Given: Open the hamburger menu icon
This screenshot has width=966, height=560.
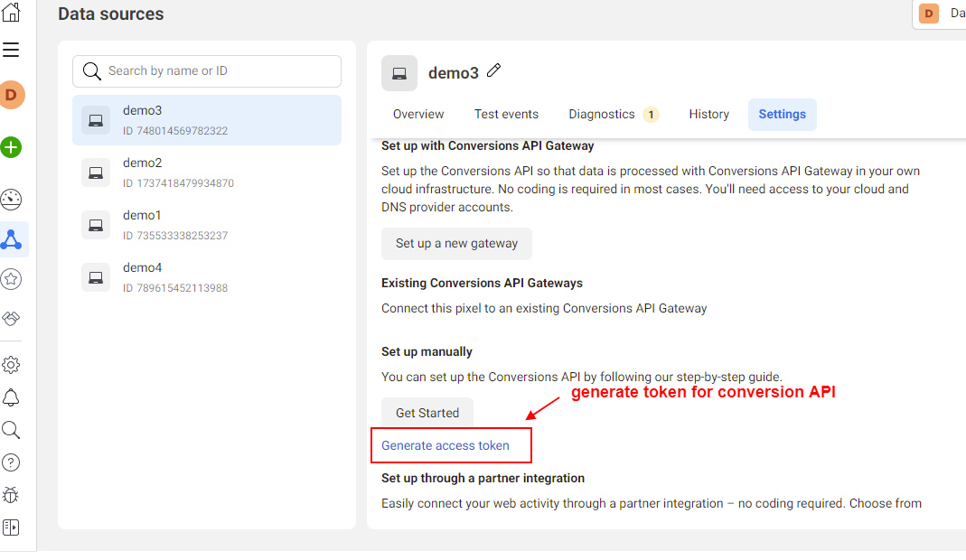Looking at the screenshot, I should 11,50.
